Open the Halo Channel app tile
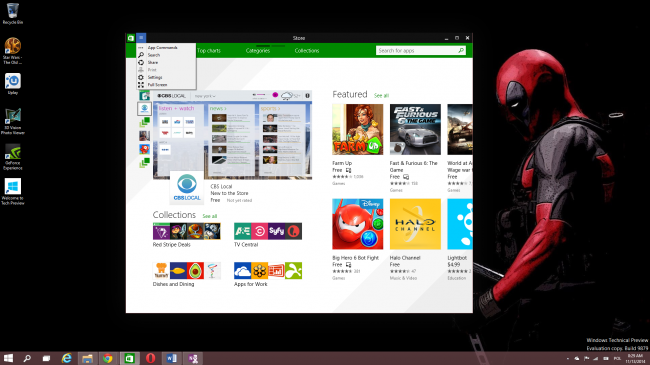This screenshot has height=365, width=650. [415, 224]
